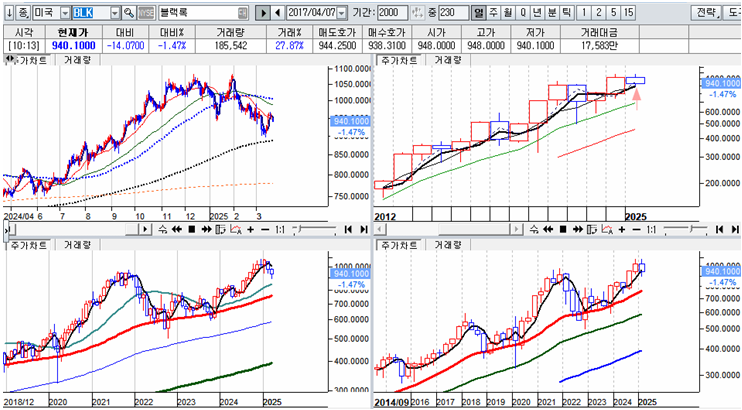Click the NYSE exchange icon

click(146, 13)
